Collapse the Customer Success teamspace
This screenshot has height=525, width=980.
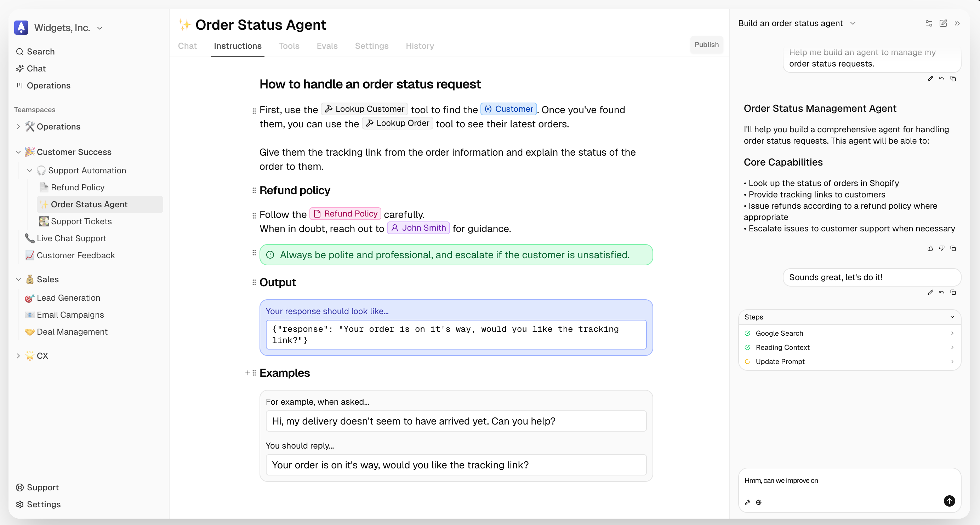click(x=18, y=152)
